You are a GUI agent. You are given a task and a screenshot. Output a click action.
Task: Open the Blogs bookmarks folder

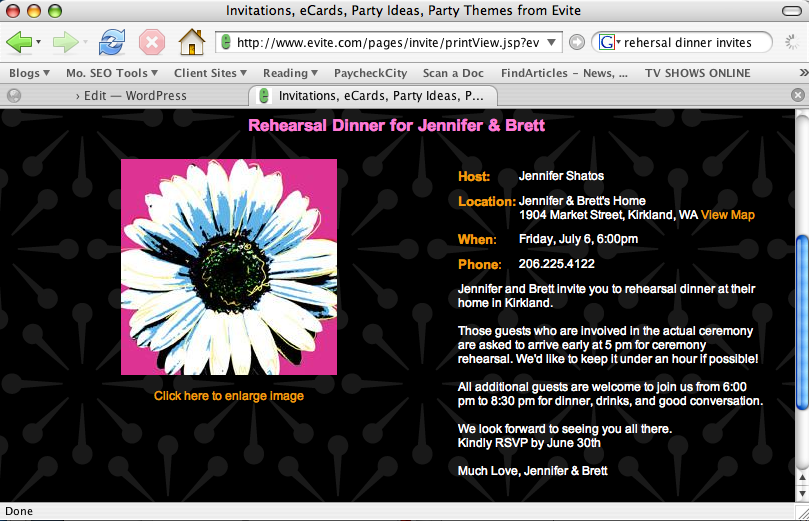pos(29,73)
